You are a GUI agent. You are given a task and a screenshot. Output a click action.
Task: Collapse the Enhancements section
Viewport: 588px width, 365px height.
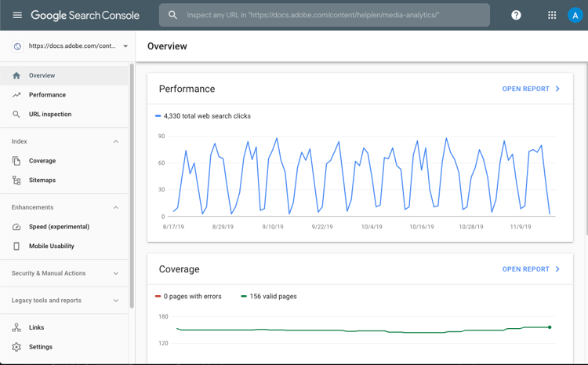point(116,207)
